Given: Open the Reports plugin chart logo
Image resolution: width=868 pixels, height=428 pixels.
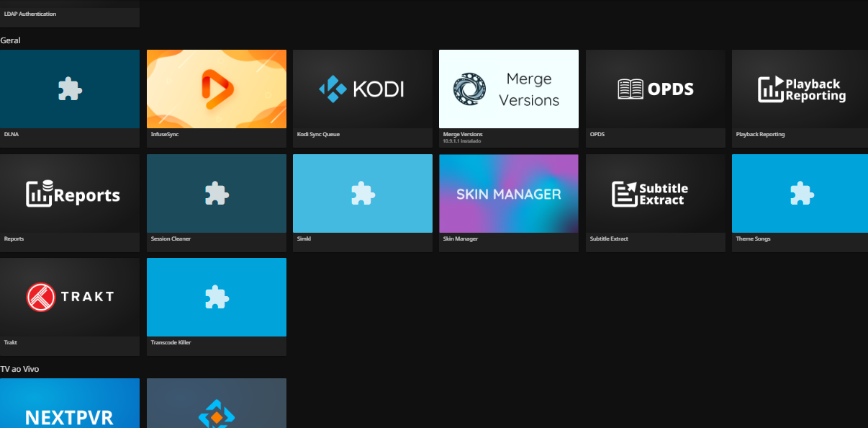Looking at the screenshot, I should 70,193.
